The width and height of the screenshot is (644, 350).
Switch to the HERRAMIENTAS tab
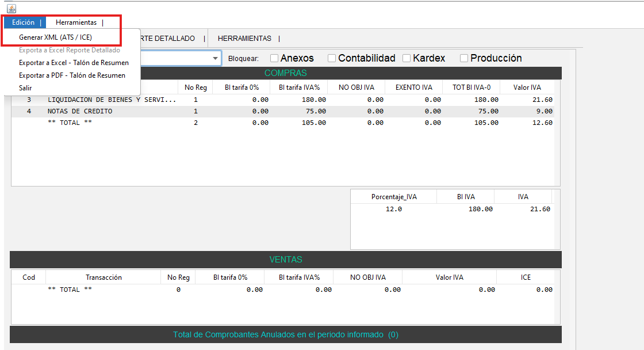coord(244,39)
